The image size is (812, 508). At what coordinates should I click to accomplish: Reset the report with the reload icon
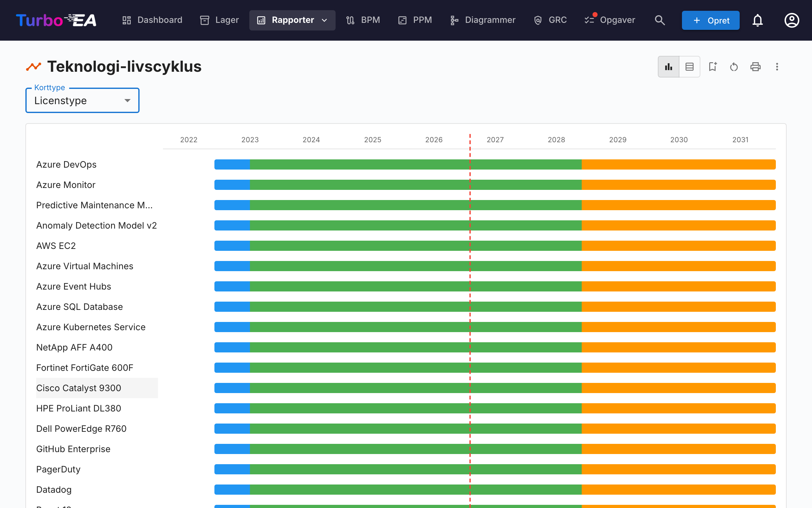[x=734, y=67]
